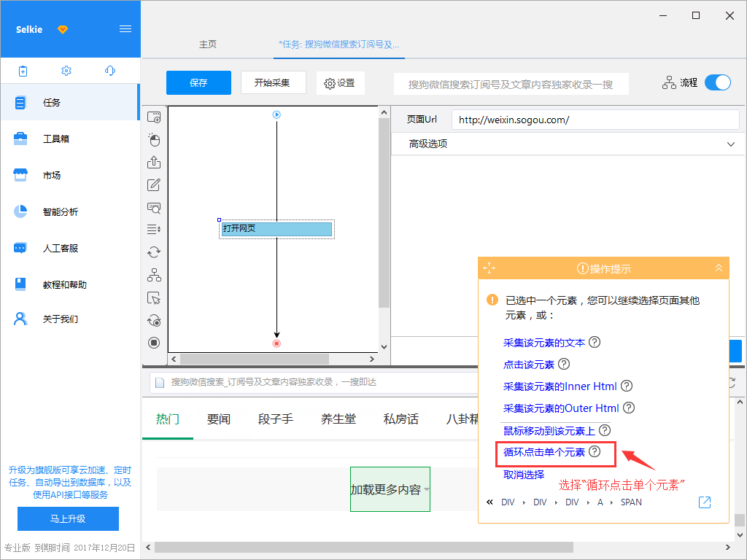Select the 打开网页 workflow step
Screen dimensions: 747x560
276,229
